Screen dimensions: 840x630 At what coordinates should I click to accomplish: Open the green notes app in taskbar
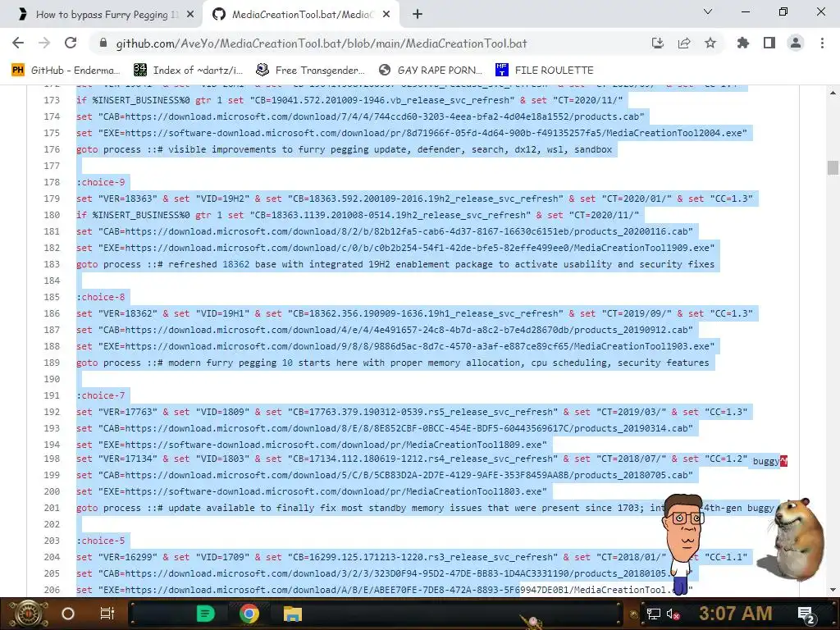pyautogui.click(x=206, y=614)
